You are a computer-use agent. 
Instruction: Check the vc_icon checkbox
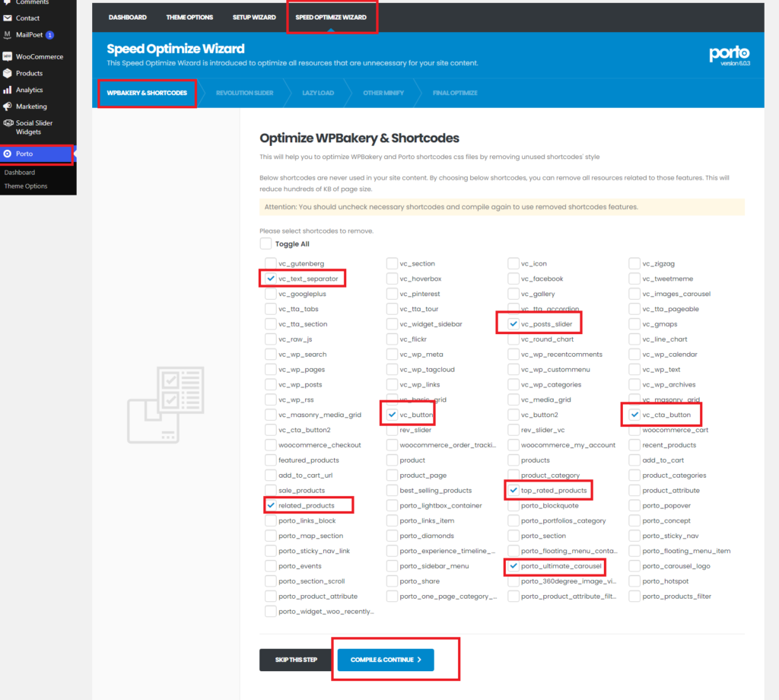click(x=514, y=263)
